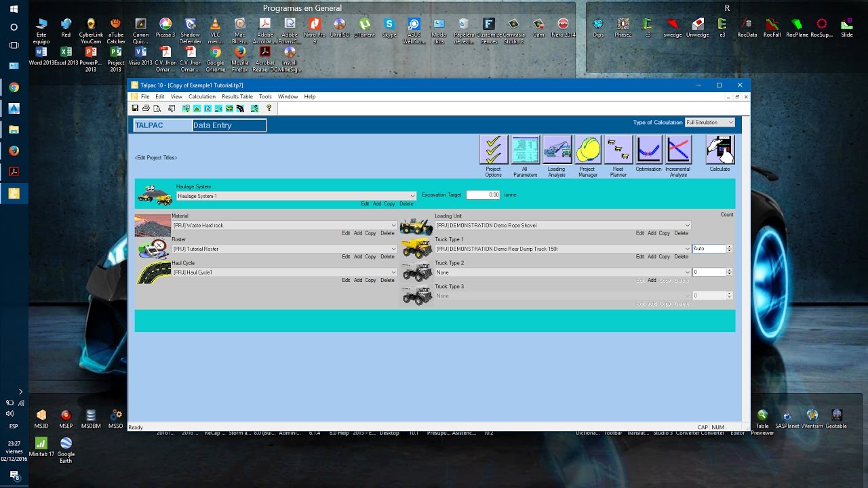Click the Haul Cycle road image
The height and width of the screenshot is (488, 868).
(154, 272)
